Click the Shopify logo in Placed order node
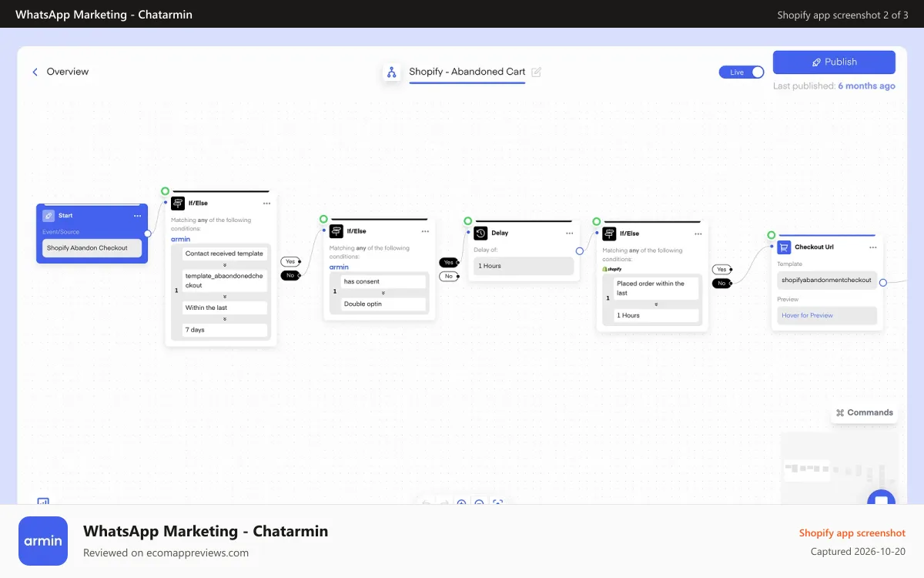 611,269
